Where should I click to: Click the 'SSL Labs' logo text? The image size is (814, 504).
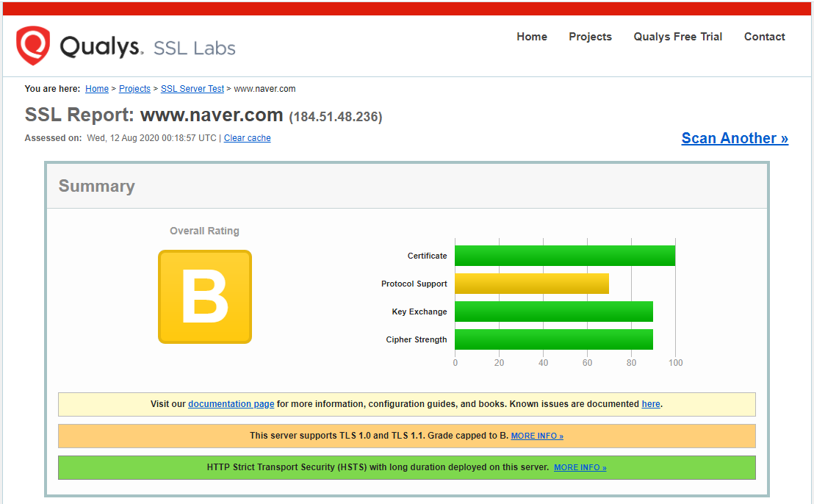click(x=195, y=48)
